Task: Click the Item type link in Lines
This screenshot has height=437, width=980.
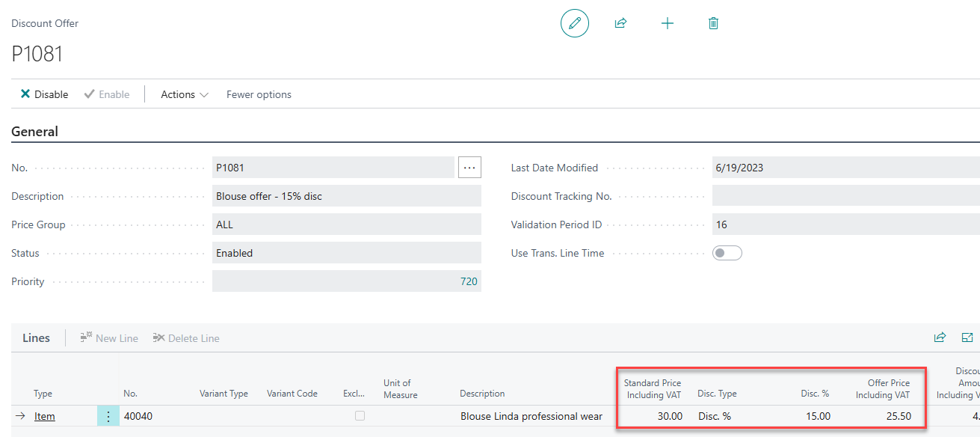Action: point(45,416)
